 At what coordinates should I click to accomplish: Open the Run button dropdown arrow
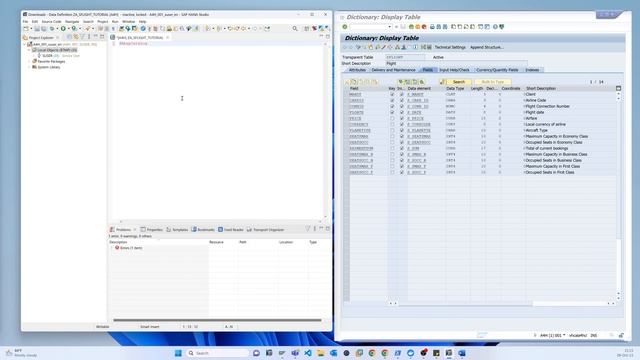point(68,29)
